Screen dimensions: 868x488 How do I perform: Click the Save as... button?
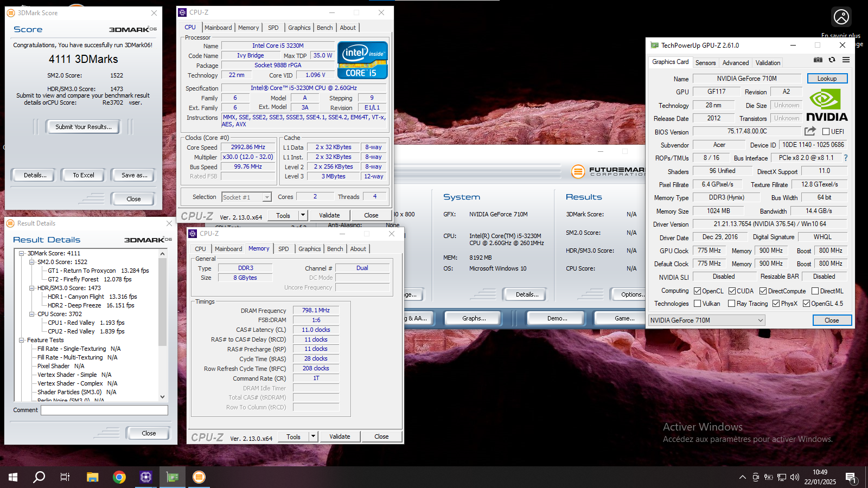point(134,175)
